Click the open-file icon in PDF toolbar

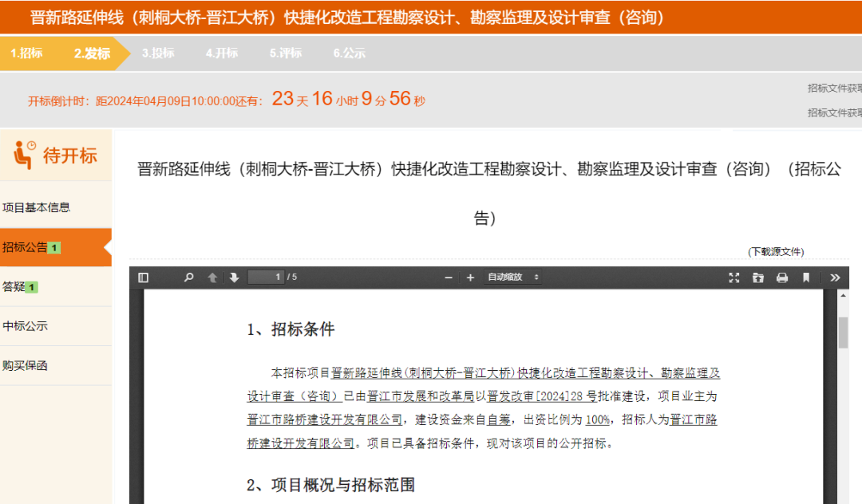757,278
